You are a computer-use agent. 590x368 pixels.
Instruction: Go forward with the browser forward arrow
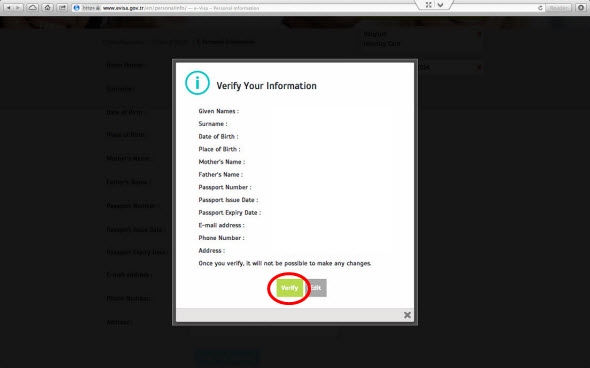[x=18, y=8]
